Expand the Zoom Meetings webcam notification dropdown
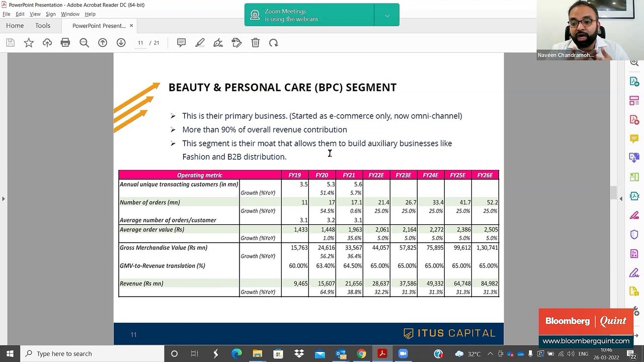Image resolution: width=644 pixels, height=362 pixels. pyautogui.click(x=387, y=15)
